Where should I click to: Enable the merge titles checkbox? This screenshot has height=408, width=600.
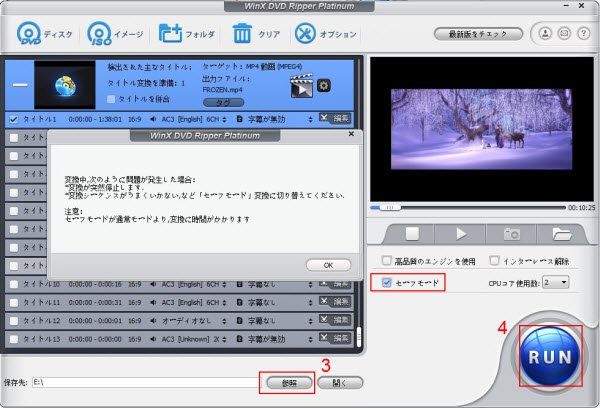click(x=111, y=99)
